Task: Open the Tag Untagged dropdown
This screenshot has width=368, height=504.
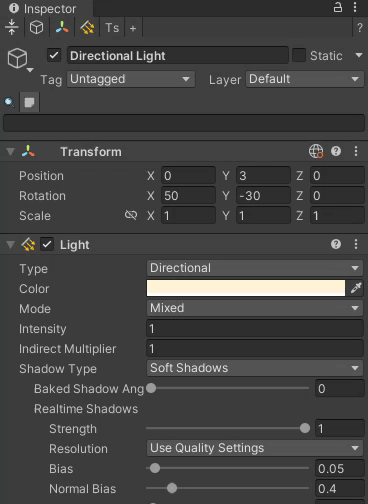Action: (x=131, y=79)
